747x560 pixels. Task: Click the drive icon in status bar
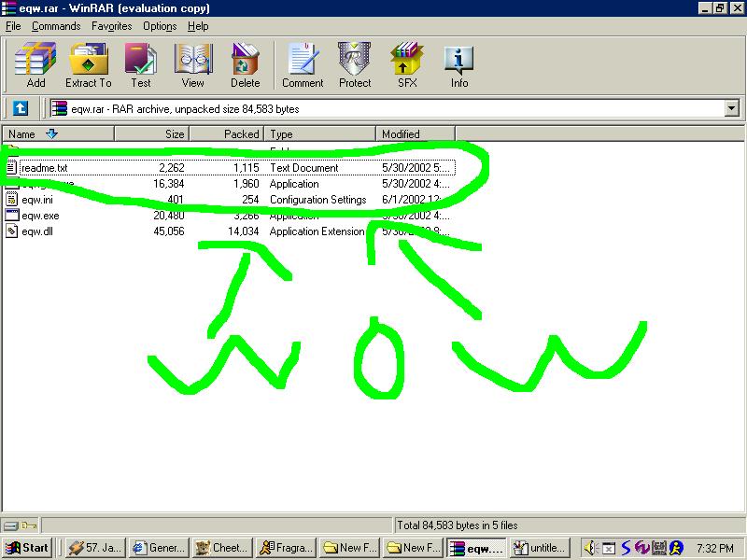pos(11,525)
